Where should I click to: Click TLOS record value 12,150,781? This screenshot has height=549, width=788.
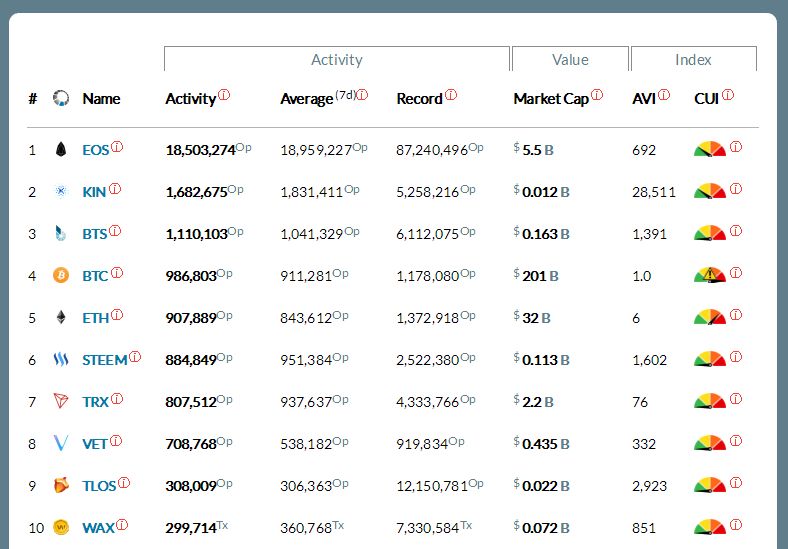pos(432,486)
